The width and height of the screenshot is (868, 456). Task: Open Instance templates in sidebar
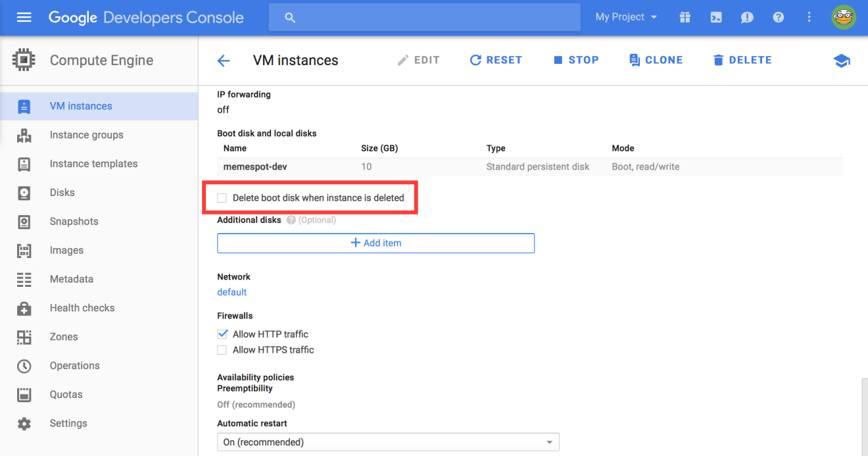click(94, 164)
